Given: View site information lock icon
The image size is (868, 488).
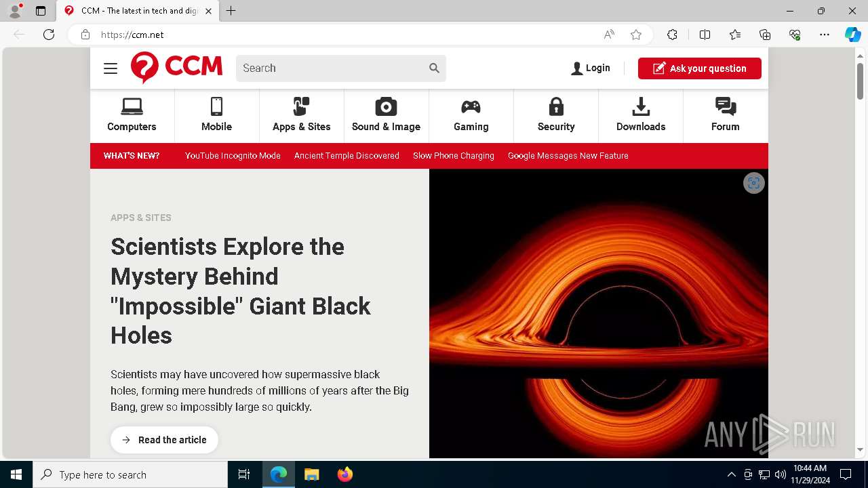Looking at the screenshot, I should click(85, 35).
